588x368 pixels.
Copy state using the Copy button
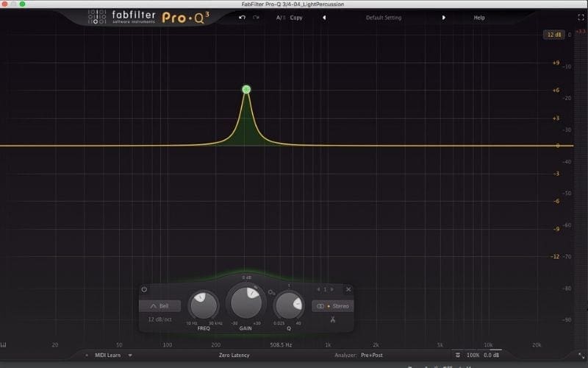[296, 18]
